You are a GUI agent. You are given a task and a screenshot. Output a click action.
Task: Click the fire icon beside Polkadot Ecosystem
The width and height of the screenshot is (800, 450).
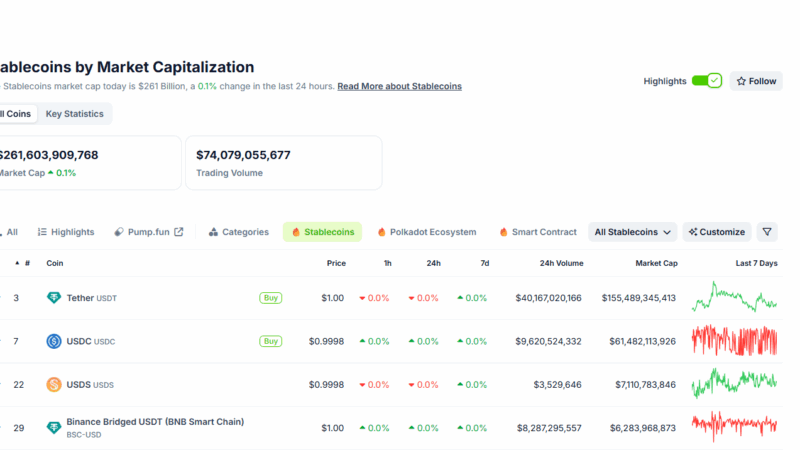pyautogui.click(x=382, y=232)
